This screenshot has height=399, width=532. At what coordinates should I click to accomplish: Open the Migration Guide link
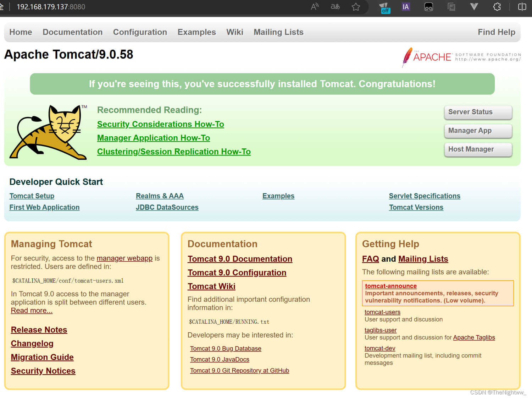[42, 357]
